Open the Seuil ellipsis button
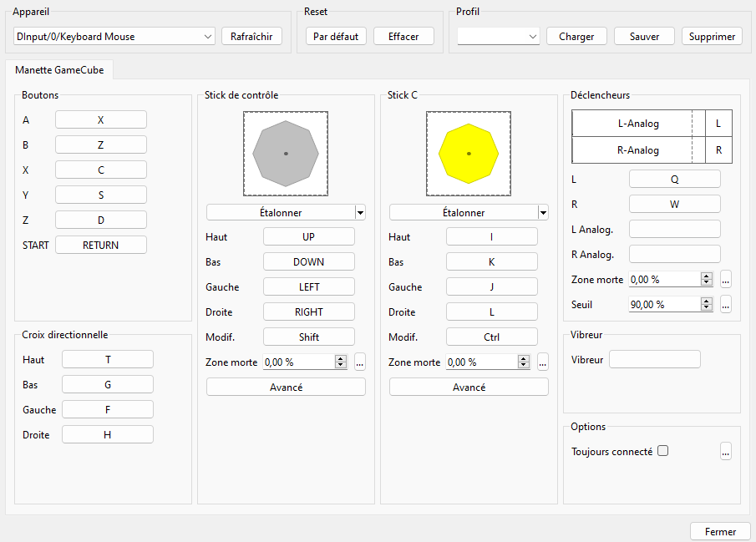 coord(726,304)
